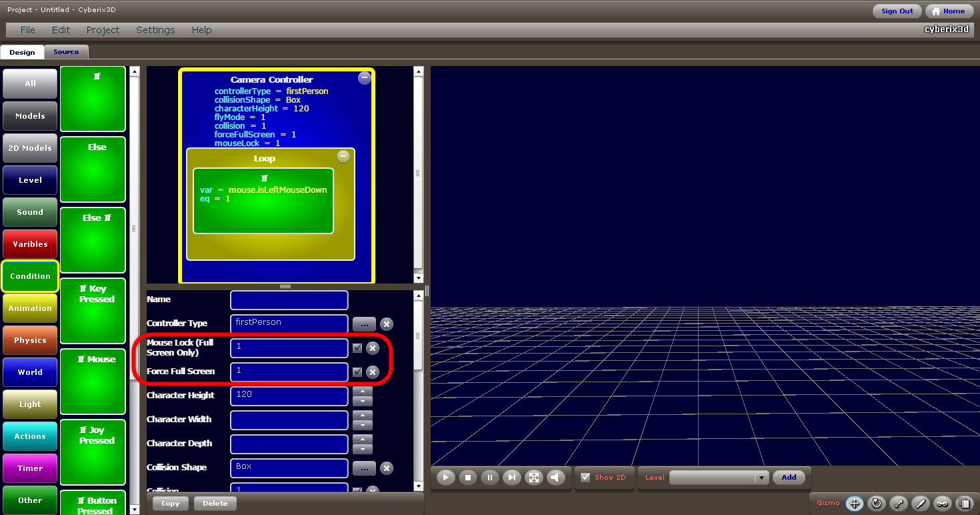Click the Add level button
980x515 pixels.
coord(789,478)
